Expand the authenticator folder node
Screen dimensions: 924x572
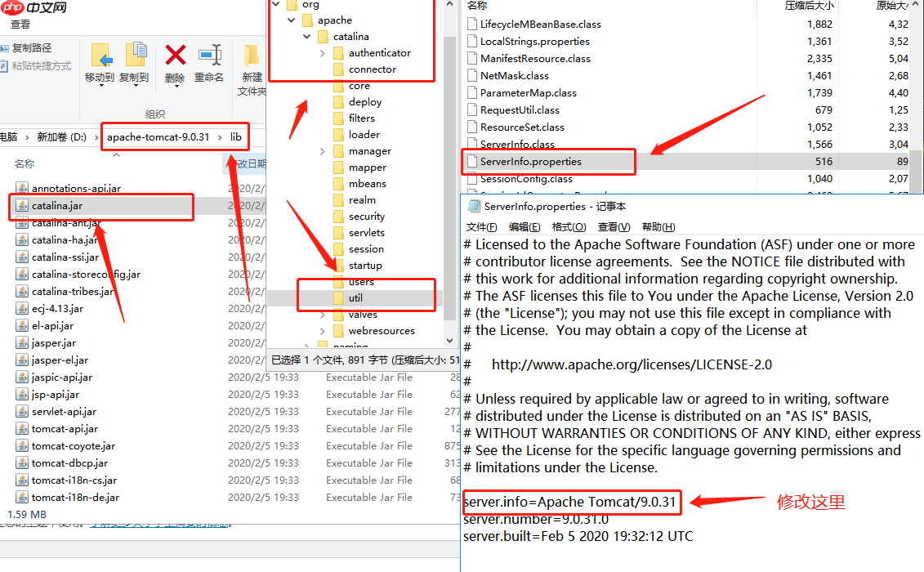click(x=323, y=53)
